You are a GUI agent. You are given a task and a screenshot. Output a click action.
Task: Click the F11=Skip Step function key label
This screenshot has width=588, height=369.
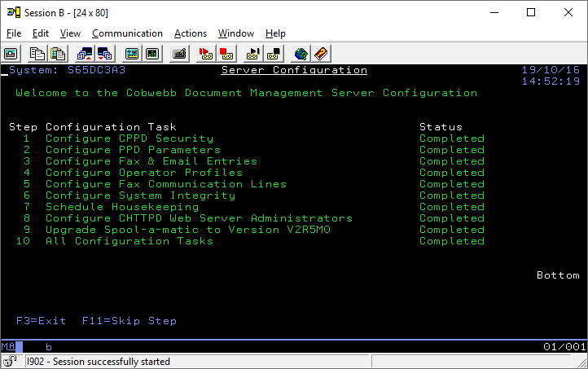coord(129,321)
